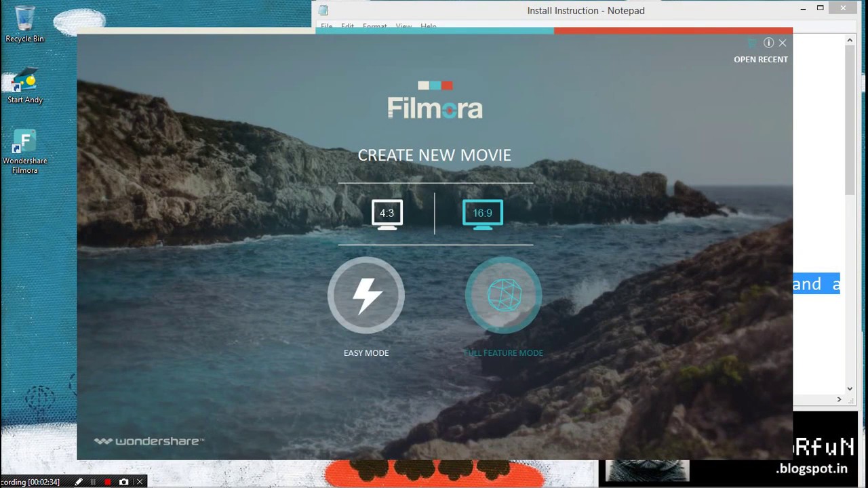Image resolution: width=868 pixels, height=488 pixels.
Task: Click the recorder pencil annotate icon
Action: pyautogui.click(x=79, y=482)
